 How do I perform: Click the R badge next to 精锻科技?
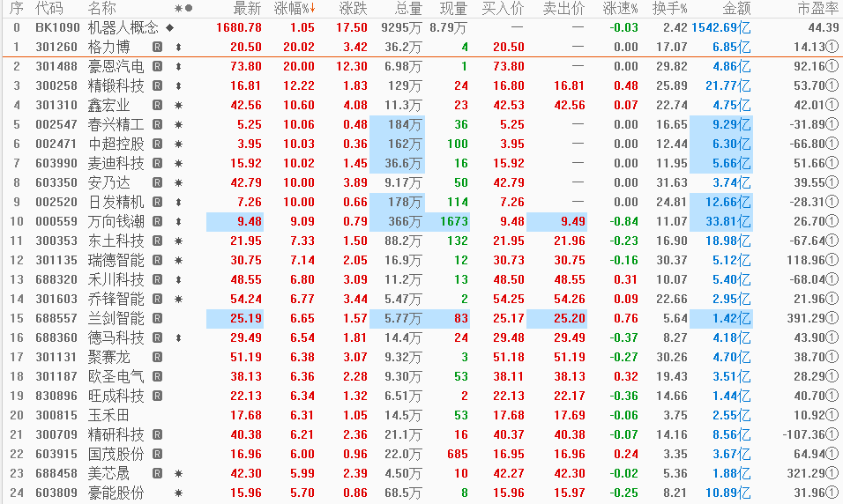point(157,86)
